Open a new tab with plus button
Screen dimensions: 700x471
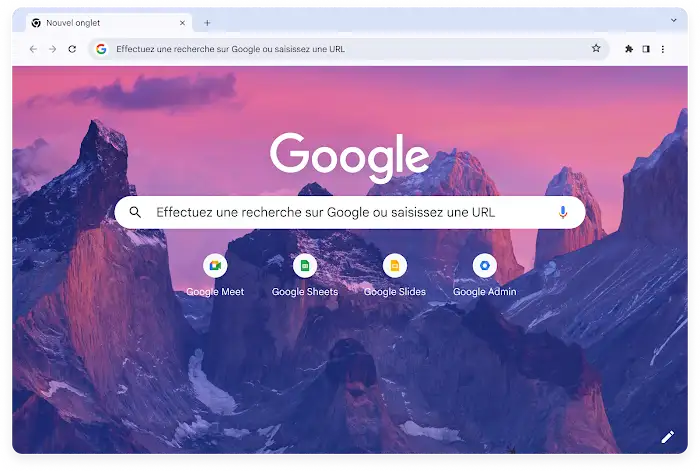pos(207,23)
